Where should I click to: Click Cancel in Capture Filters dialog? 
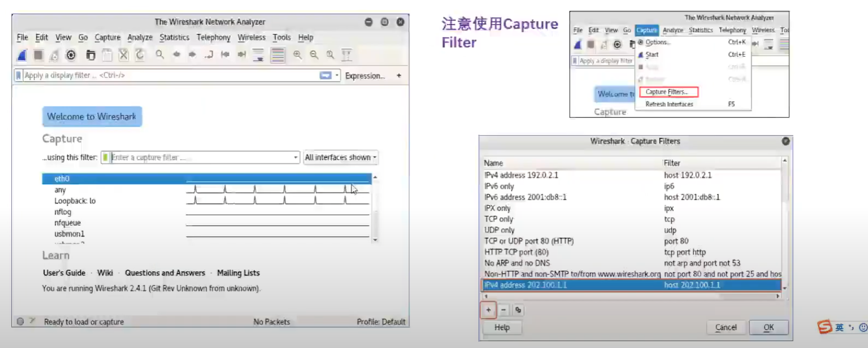[726, 327]
